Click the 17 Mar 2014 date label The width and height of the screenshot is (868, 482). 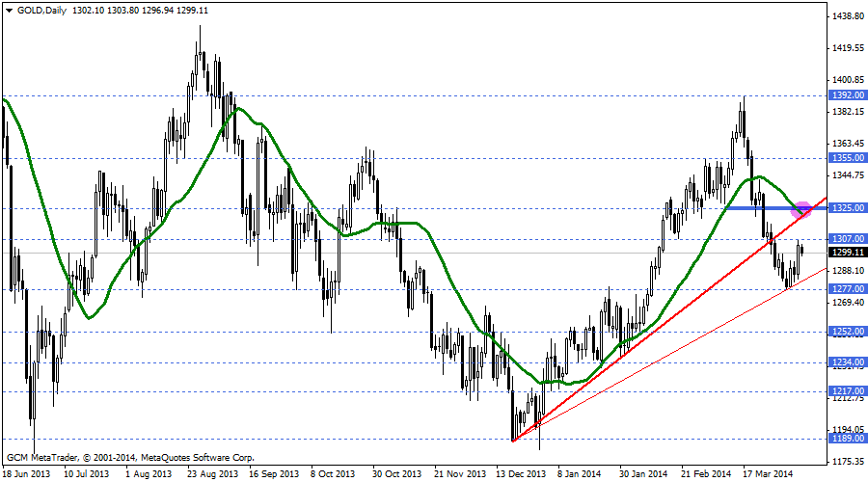[768, 474]
